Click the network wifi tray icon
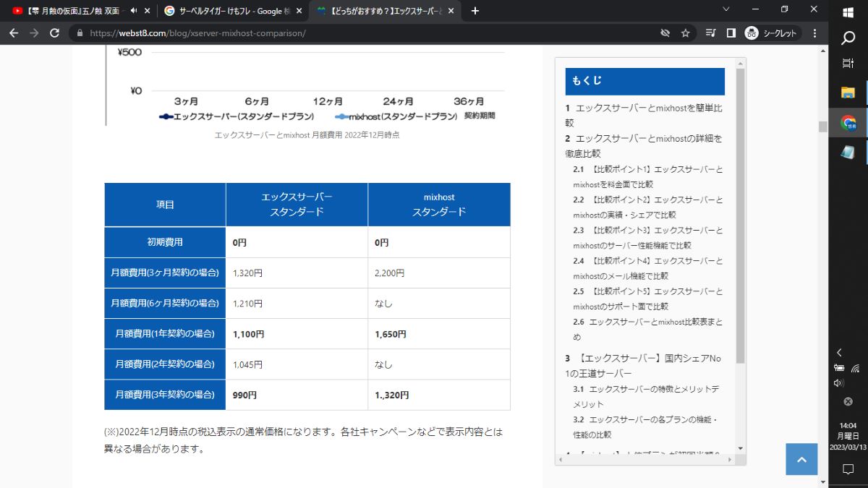This screenshot has height=488, width=868. pos(856,367)
